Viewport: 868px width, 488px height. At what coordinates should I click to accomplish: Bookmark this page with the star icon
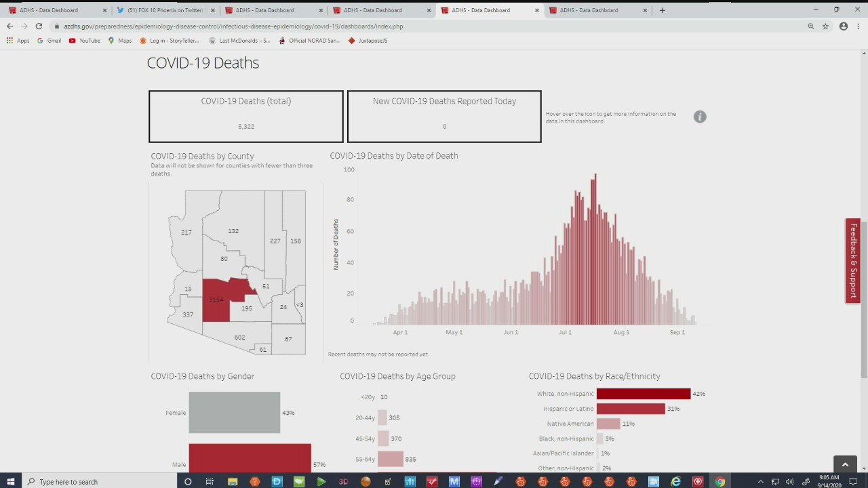pyautogui.click(x=825, y=26)
